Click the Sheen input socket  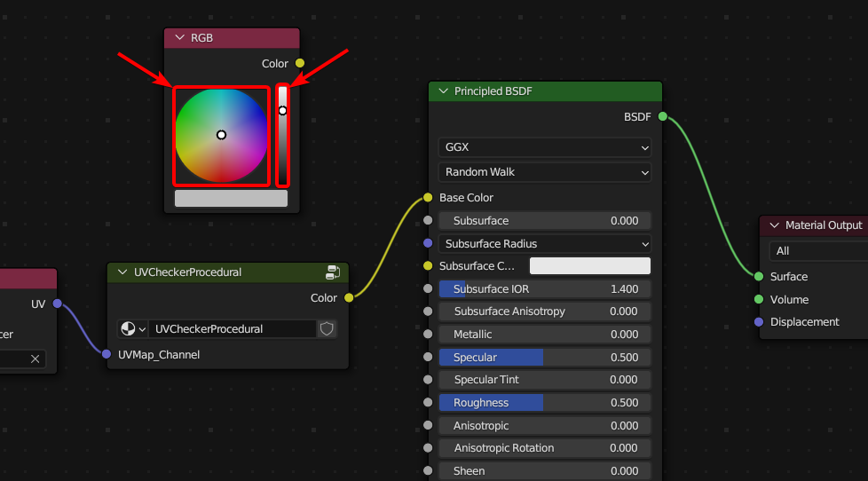pos(428,470)
